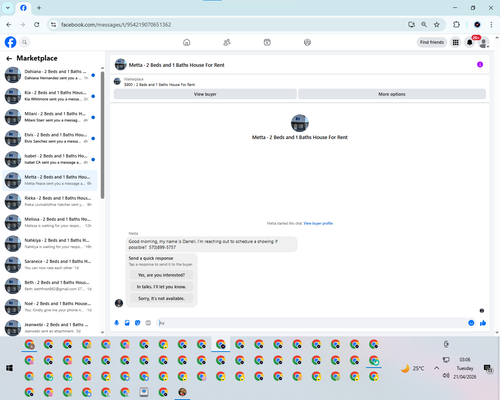Viewport: 500px width, 400px height.
Task: Open the Friends icon in top navigation
Action: tap(227, 42)
